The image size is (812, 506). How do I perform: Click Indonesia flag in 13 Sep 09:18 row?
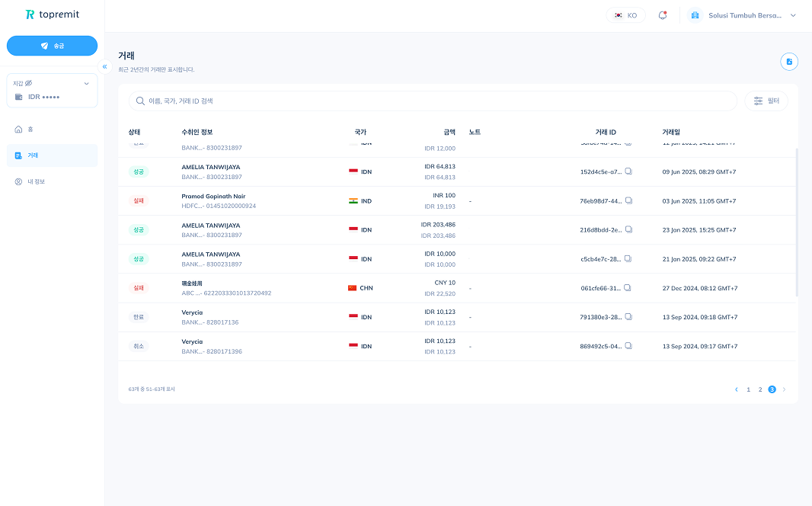(x=353, y=316)
